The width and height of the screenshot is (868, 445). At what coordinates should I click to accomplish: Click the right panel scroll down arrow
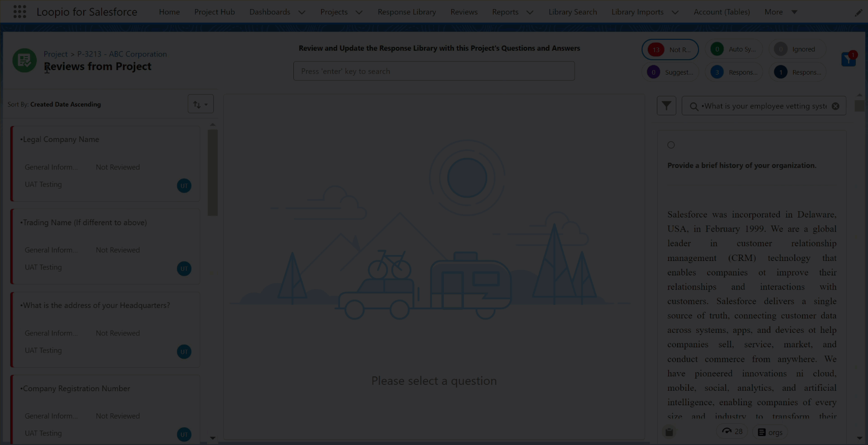859,438
